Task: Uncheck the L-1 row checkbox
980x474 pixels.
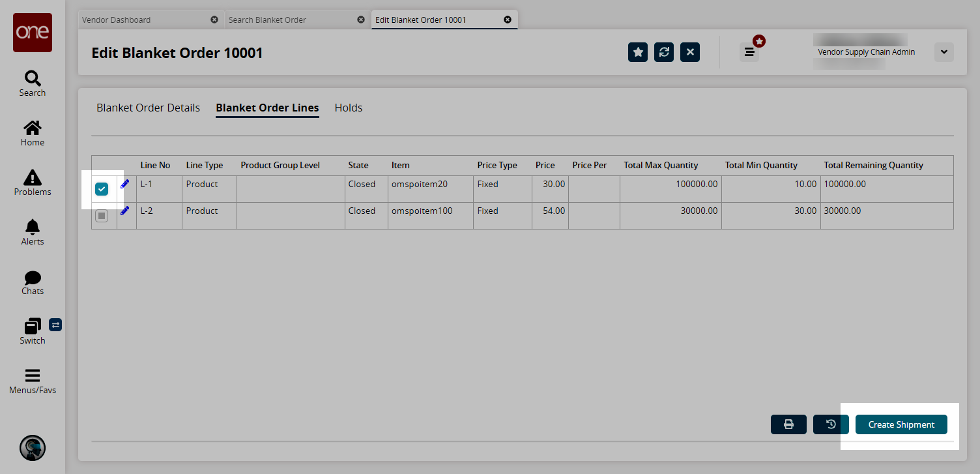Action: pos(102,189)
